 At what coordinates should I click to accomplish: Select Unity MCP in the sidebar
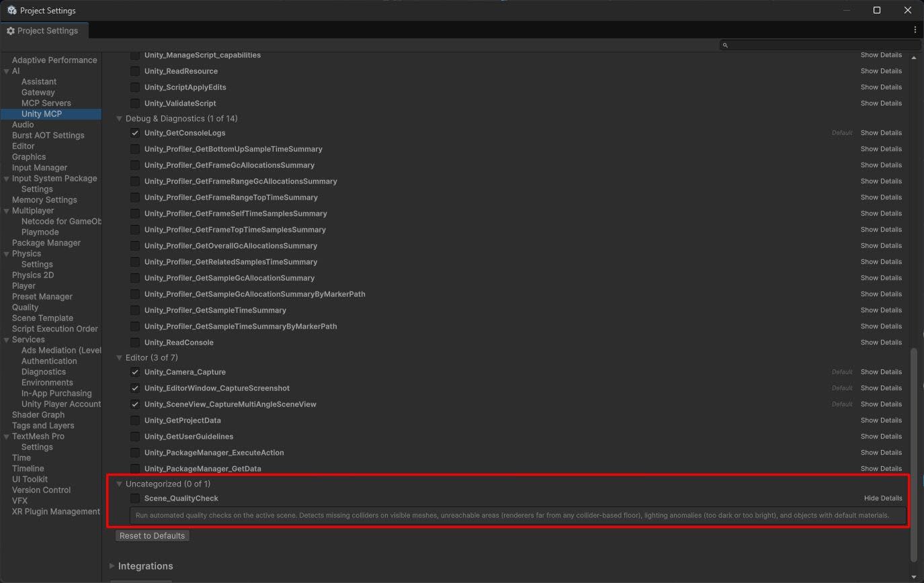click(x=42, y=114)
